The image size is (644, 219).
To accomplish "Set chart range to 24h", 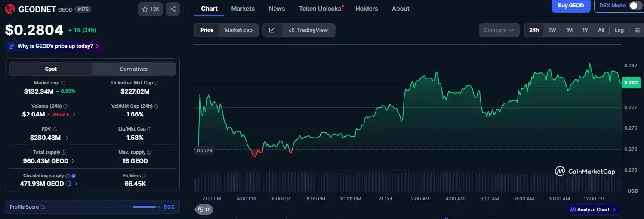I will coord(534,30).
